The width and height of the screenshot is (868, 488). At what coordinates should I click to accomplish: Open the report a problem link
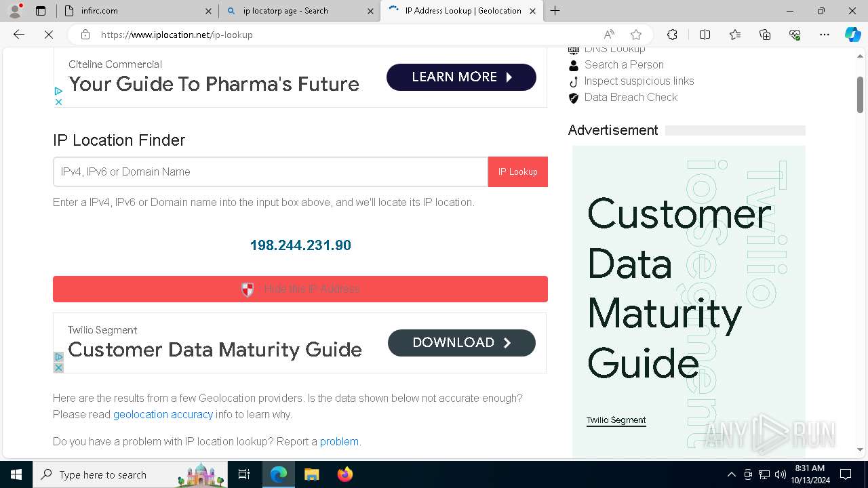coord(339,441)
